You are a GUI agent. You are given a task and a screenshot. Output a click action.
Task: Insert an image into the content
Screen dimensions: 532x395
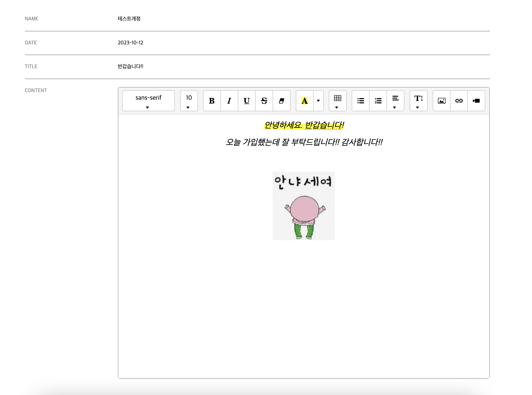(441, 101)
